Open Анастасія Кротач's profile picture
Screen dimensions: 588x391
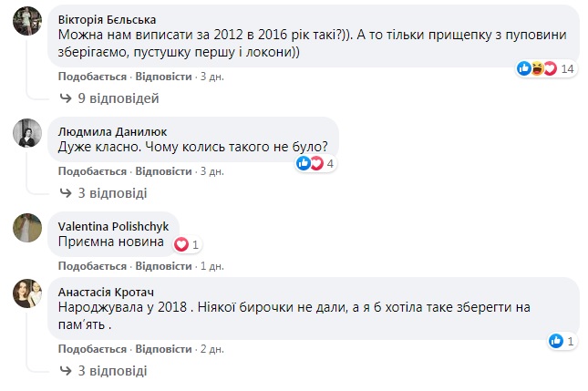[26, 293]
